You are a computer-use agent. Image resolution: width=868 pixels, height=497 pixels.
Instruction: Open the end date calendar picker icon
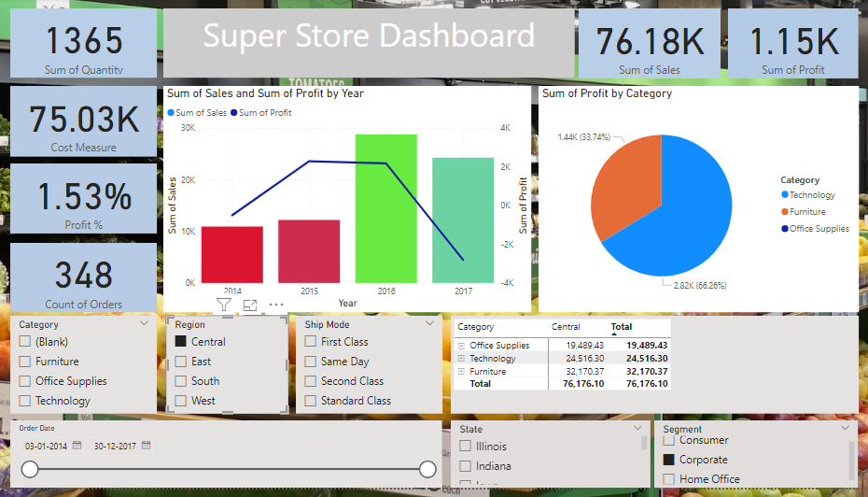coord(147,445)
